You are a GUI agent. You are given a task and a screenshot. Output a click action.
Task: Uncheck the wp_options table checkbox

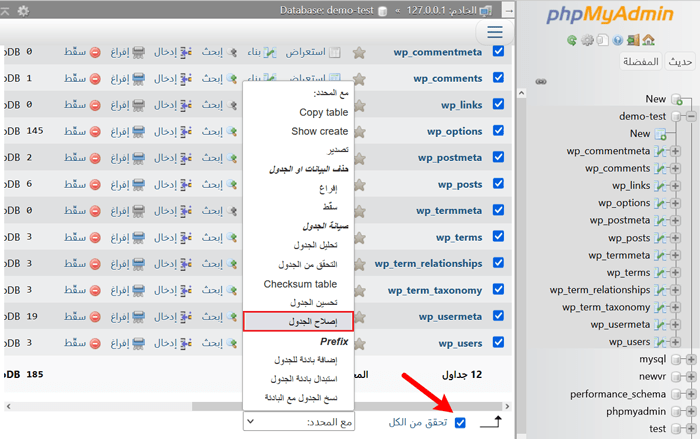pos(498,130)
